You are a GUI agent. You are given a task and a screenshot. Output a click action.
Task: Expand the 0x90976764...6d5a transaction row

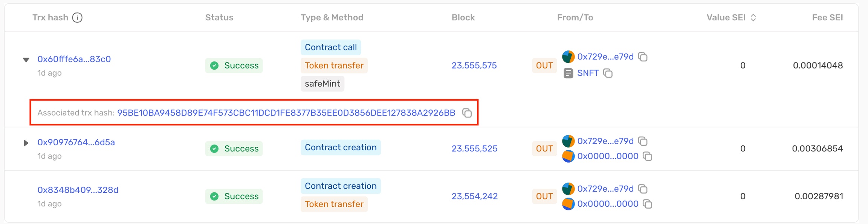[x=26, y=143]
